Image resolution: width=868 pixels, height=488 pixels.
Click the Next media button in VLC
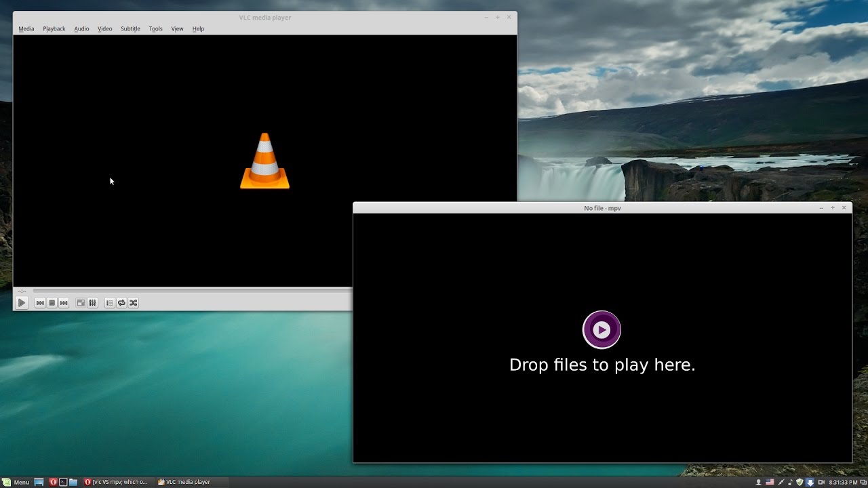[64, 303]
